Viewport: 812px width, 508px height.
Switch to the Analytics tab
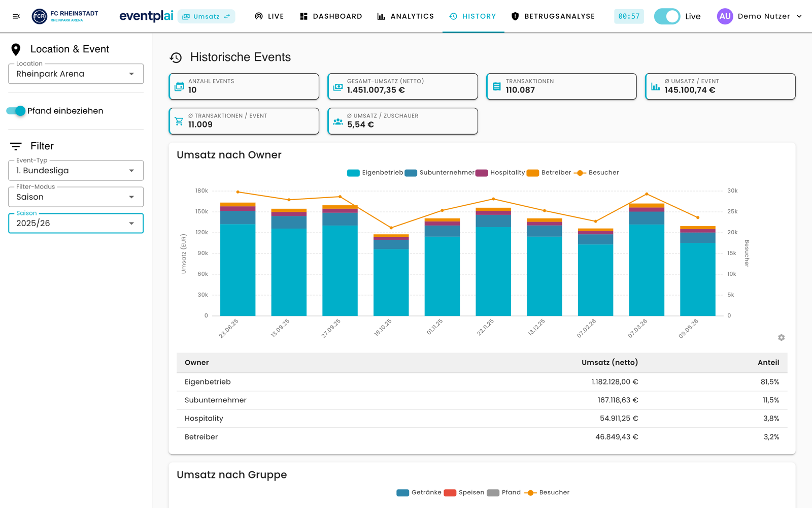[405, 16]
